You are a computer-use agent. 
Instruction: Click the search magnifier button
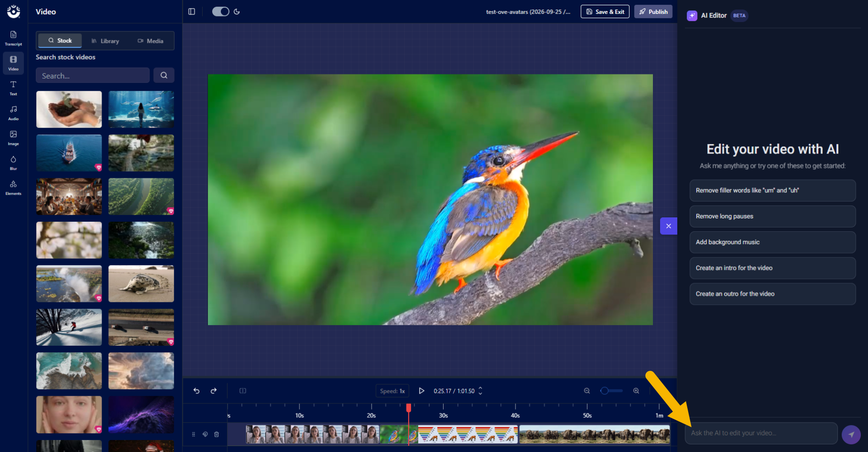click(x=164, y=75)
